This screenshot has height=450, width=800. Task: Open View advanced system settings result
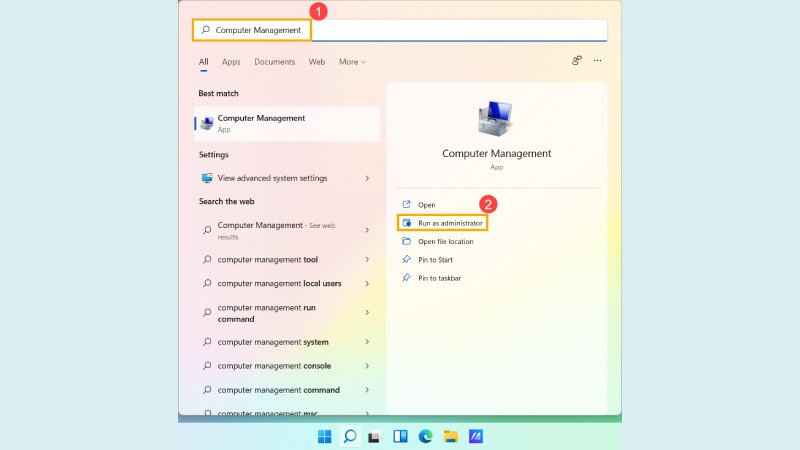[287, 178]
